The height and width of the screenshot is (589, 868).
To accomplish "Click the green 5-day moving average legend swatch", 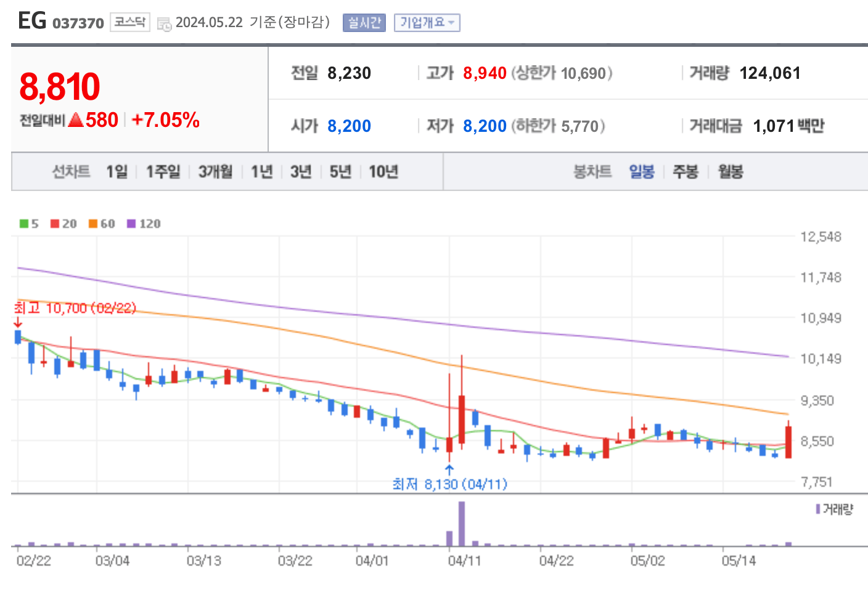I will tap(23, 224).
